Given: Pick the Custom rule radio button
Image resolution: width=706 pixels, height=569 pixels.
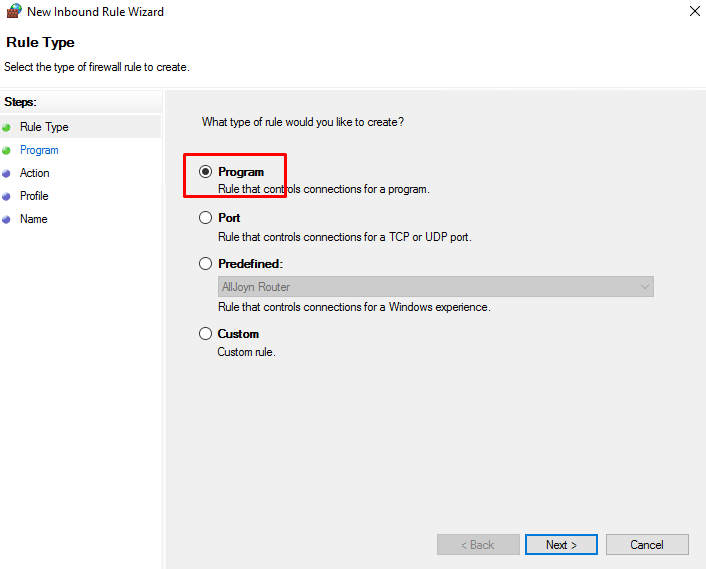Looking at the screenshot, I should click(206, 334).
